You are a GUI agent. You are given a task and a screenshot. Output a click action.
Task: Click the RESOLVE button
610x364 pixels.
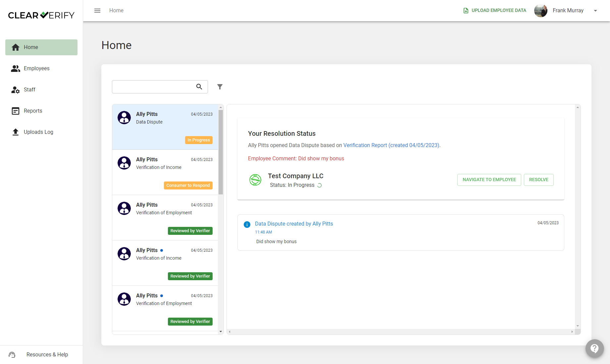[538, 180]
